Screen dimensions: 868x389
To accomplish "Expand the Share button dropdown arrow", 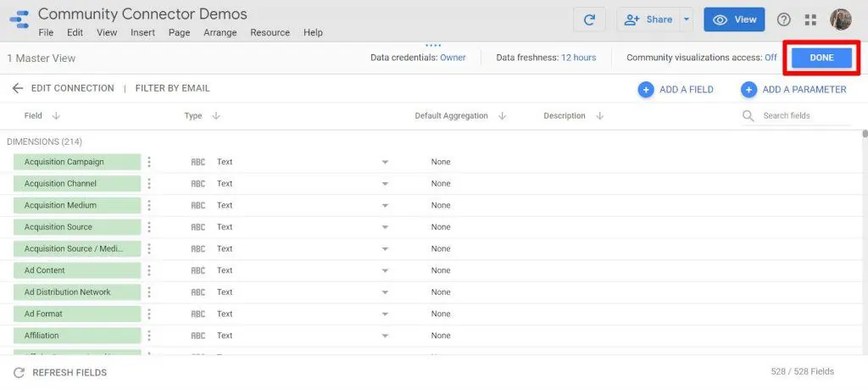I will (687, 20).
